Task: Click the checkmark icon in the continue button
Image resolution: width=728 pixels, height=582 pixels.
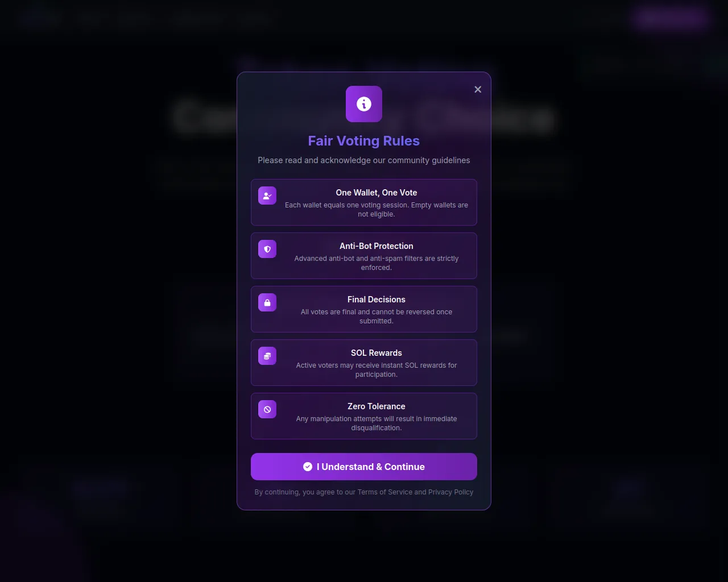Action: pyautogui.click(x=308, y=467)
